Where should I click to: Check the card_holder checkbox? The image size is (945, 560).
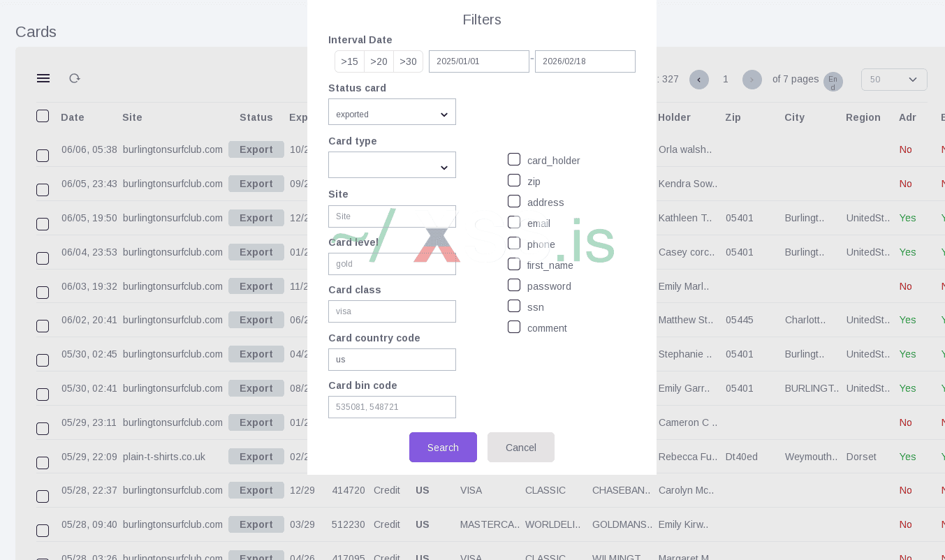514,159
